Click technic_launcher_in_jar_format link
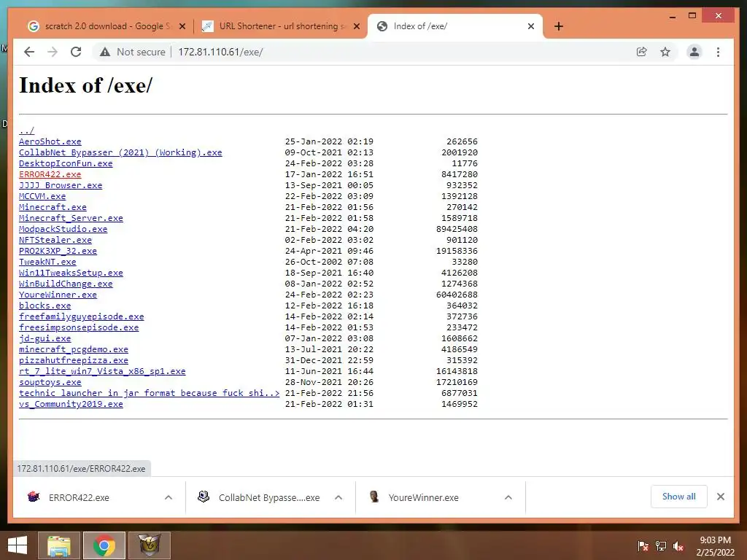The width and height of the screenshot is (747, 560). [149, 393]
